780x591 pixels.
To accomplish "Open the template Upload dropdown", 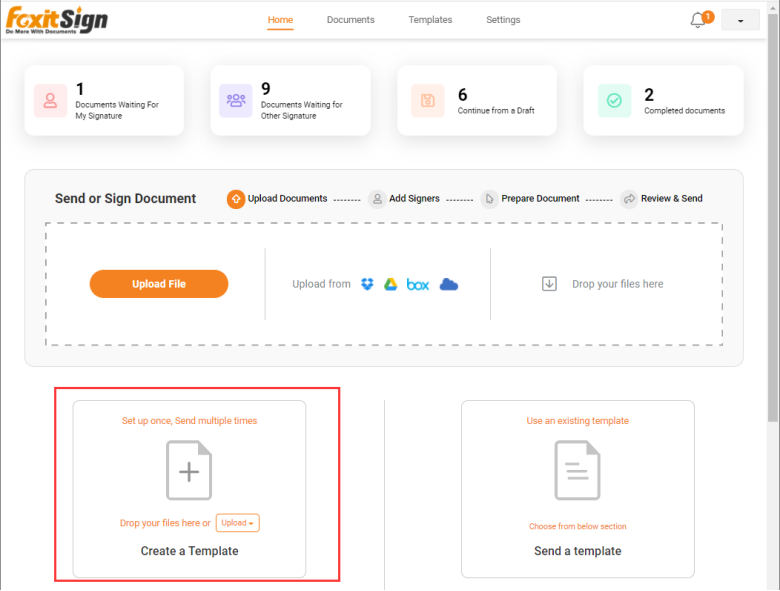I will click(237, 523).
